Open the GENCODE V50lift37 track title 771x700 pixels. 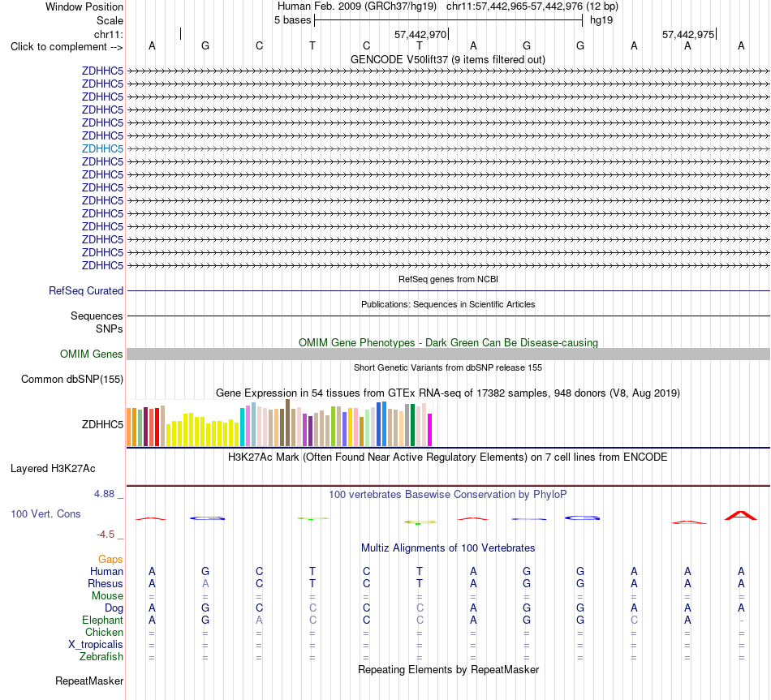447,59
